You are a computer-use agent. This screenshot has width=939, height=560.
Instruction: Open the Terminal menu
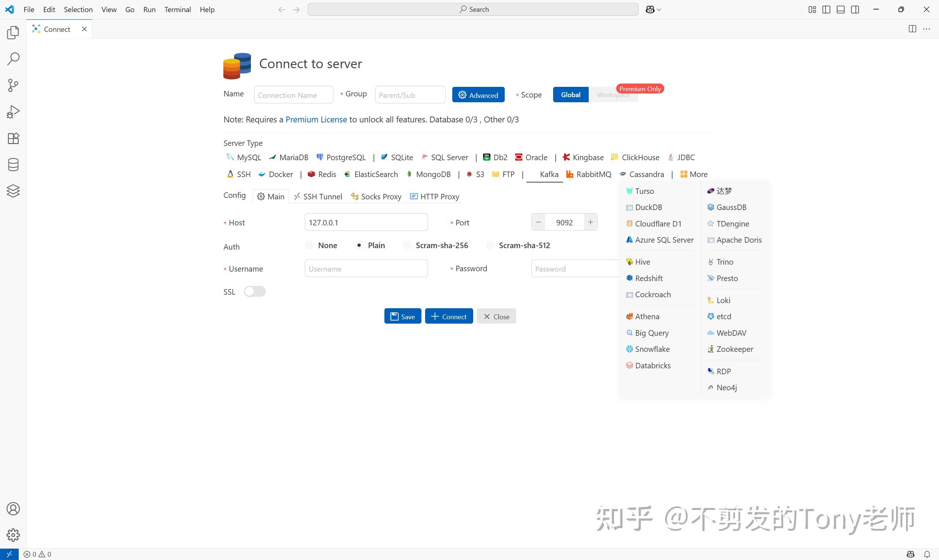point(178,10)
